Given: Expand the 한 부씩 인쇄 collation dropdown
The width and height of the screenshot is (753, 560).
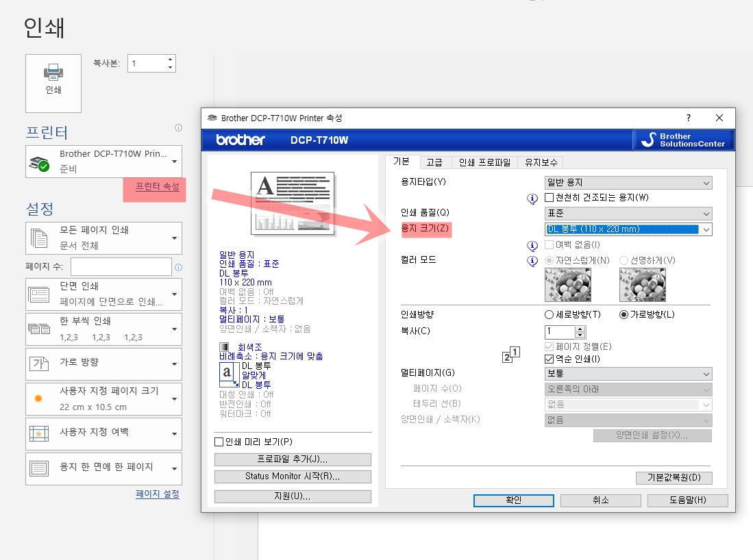Looking at the screenshot, I should [x=103, y=329].
